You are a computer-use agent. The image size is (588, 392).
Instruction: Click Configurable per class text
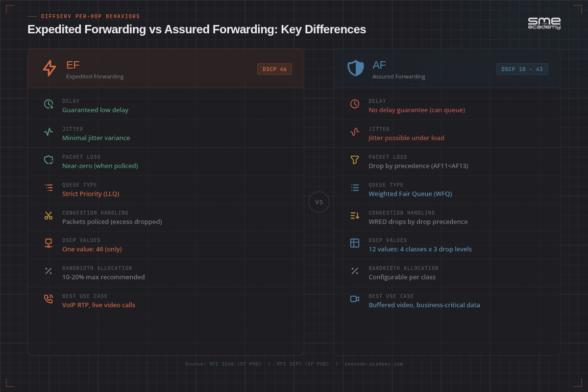[402, 277]
